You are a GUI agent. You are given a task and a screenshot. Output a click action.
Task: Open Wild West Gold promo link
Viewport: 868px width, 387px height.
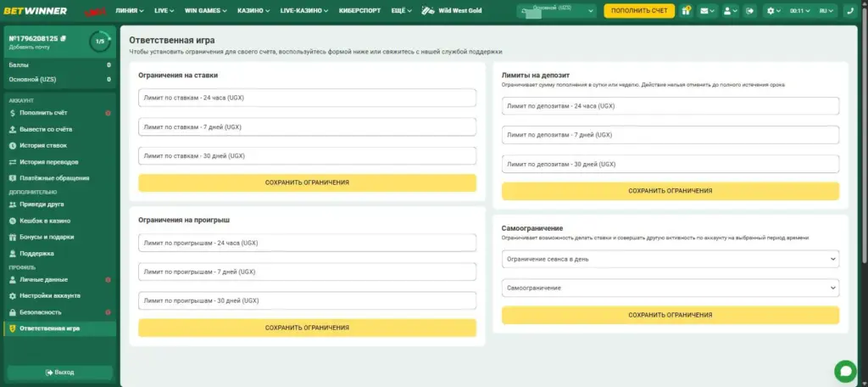click(x=452, y=10)
